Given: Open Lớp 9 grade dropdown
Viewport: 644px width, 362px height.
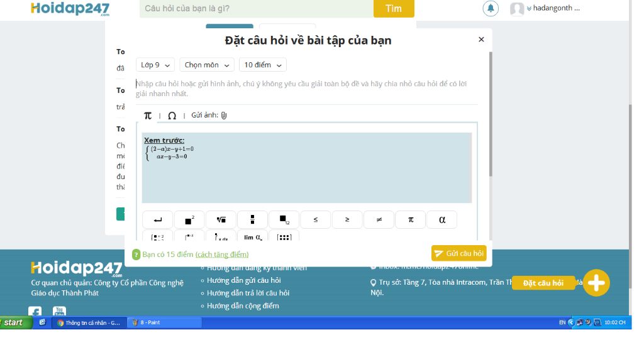Looking at the screenshot, I should pos(155,65).
